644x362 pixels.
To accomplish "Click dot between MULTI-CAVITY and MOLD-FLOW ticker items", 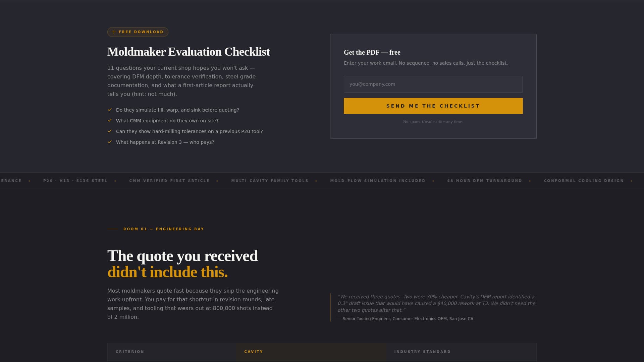I will tap(316, 181).
